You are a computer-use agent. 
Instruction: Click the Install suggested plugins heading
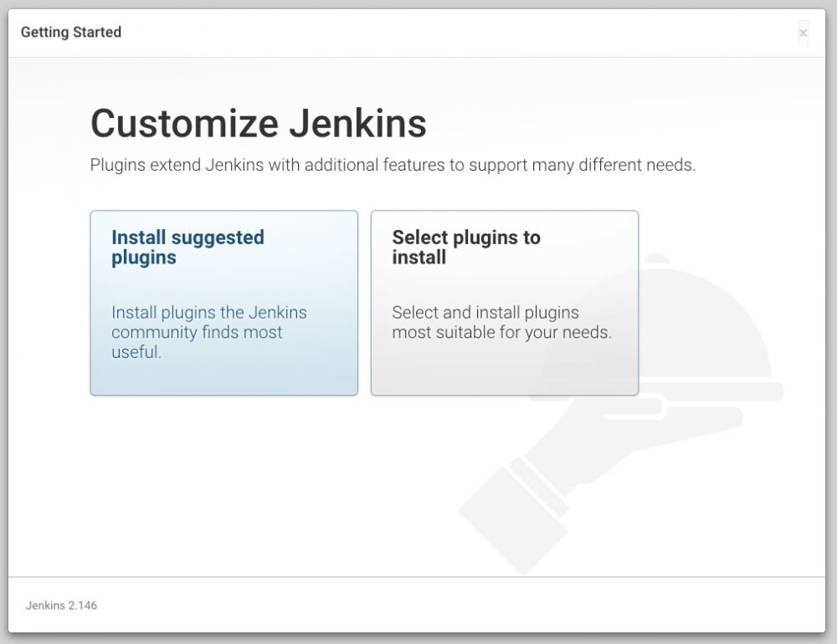click(x=187, y=248)
